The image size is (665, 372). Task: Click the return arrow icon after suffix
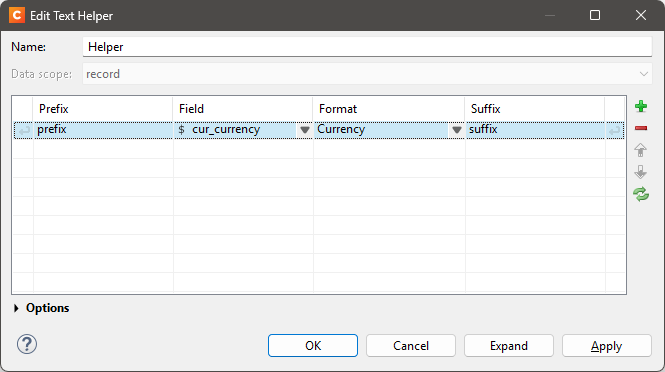coord(615,131)
